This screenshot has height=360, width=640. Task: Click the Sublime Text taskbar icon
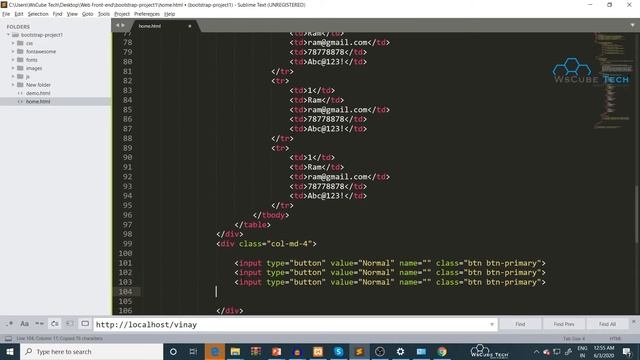tap(359, 351)
